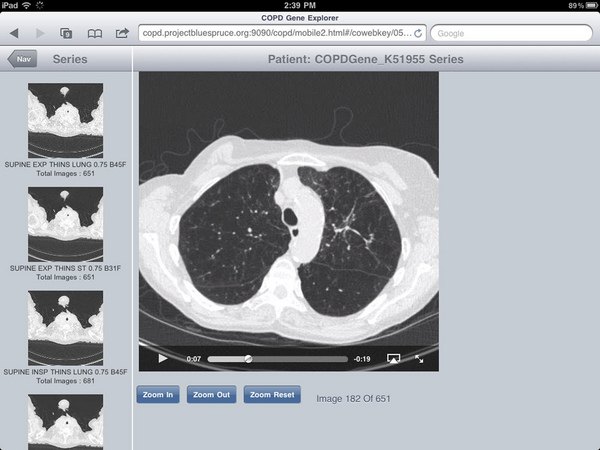This screenshot has height=450, width=600.
Task: Tap the AirPlay icon in video controls
Action: [393, 359]
